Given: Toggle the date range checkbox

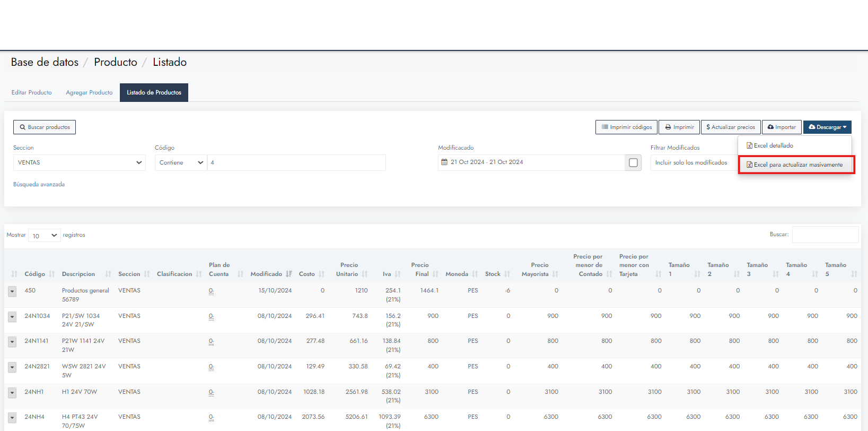Looking at the screenshot, I should click(x=633, y=162).
